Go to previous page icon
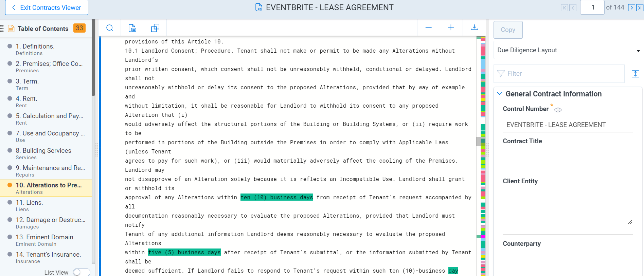Viewport: 644px width, 276px height. click(573, 7)
